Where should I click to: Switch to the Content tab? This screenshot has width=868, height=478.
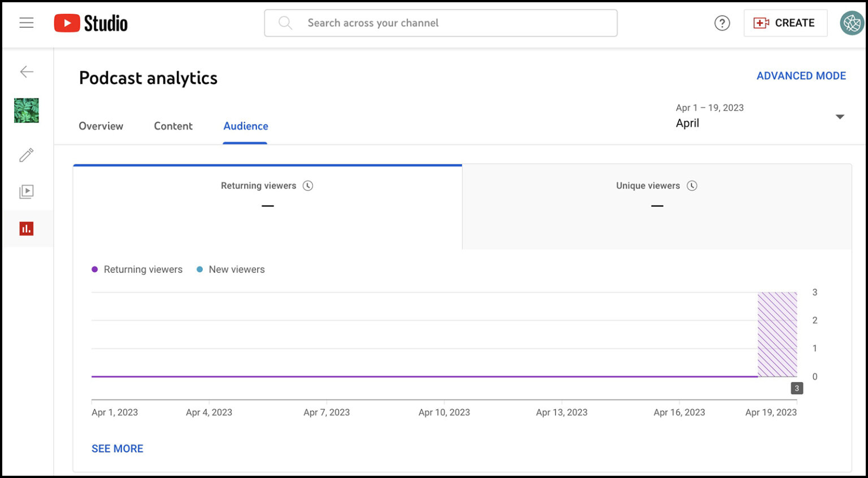173,126
